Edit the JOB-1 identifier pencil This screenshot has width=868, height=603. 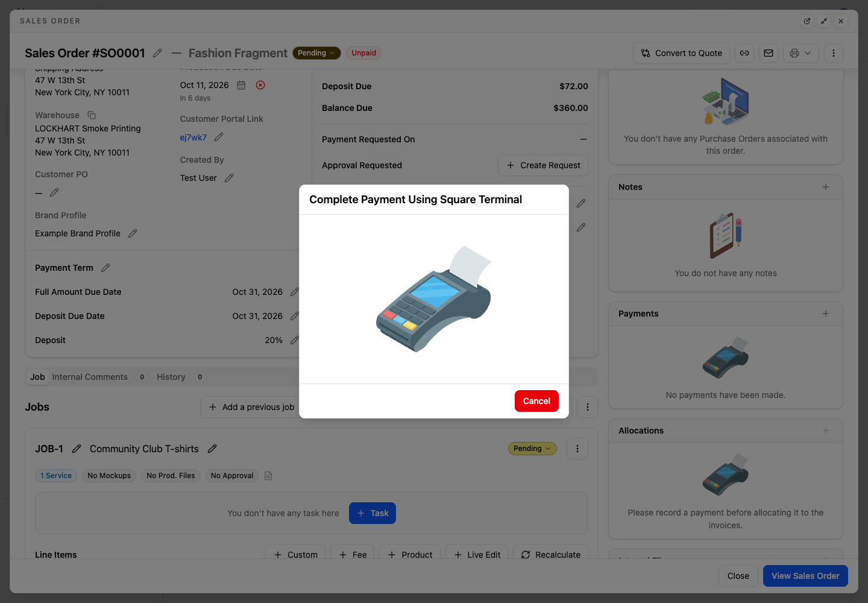point(77,449)
